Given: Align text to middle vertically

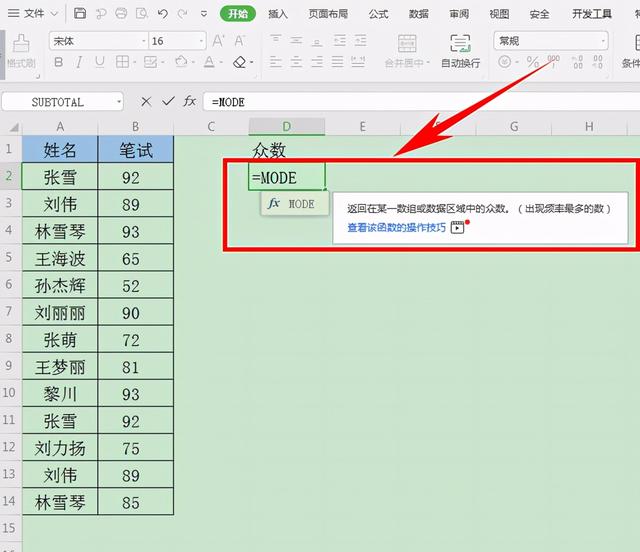Looking at the screenshot, I should click(296, 40).
